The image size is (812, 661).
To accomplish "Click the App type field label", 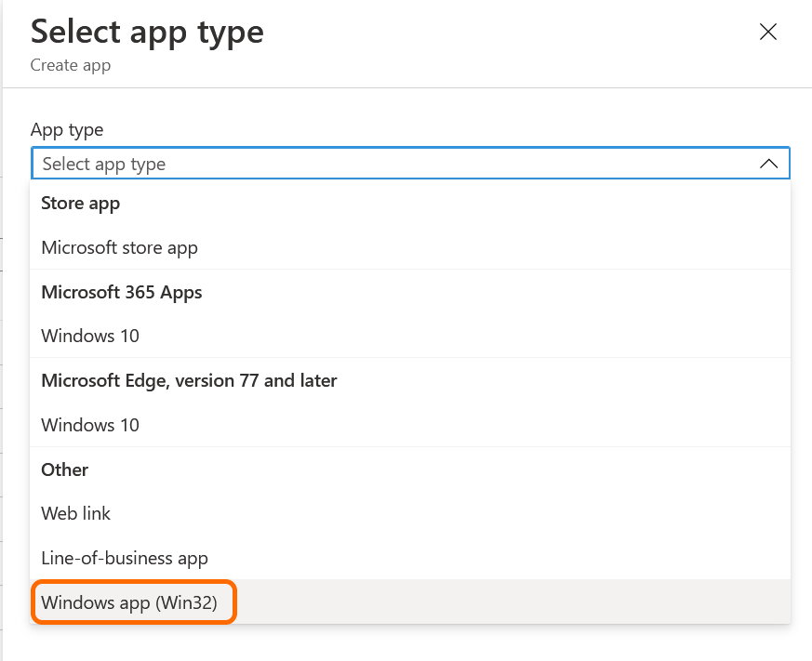I will (x=67, y=129).
